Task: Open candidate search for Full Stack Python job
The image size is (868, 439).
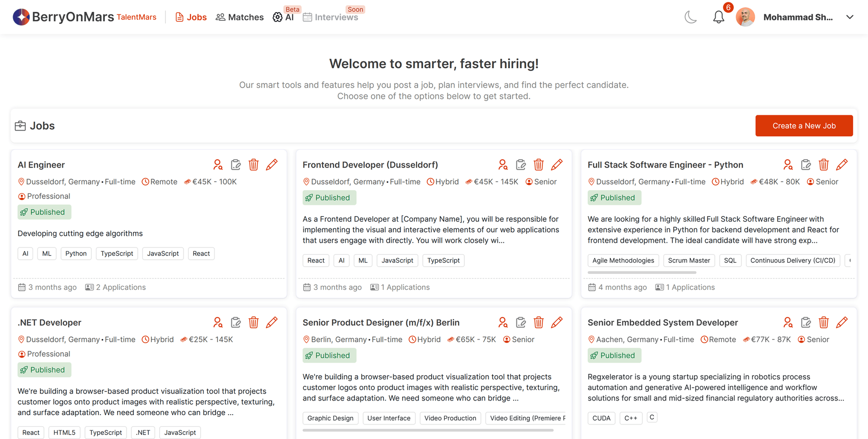Action: coord(788,165)
